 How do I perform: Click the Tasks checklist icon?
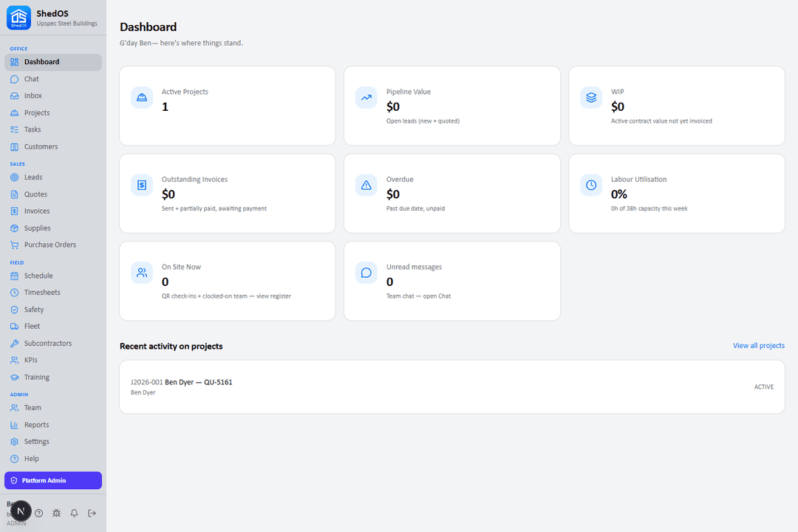14,129
